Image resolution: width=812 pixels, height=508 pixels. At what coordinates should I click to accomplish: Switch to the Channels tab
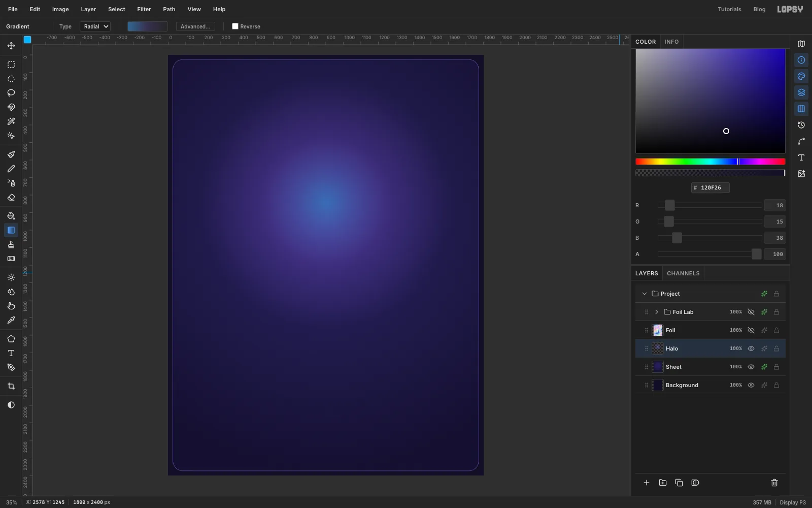pos(683,273)
